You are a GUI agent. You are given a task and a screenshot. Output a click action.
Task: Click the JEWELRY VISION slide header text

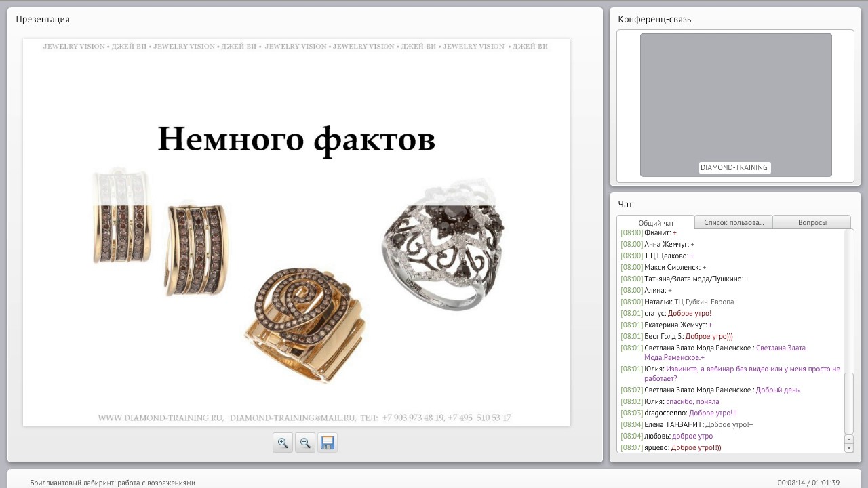click(296, 47)
